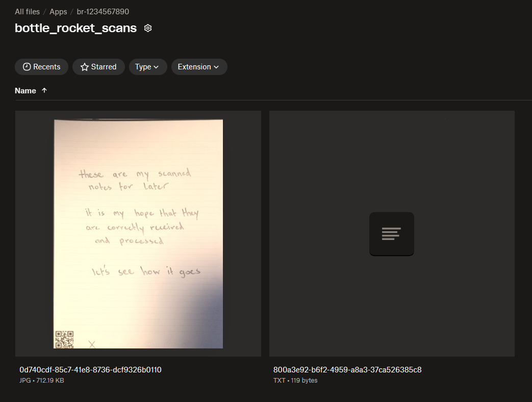Click the star icon in Starred chip
The image size is (532, 402).
85,67
